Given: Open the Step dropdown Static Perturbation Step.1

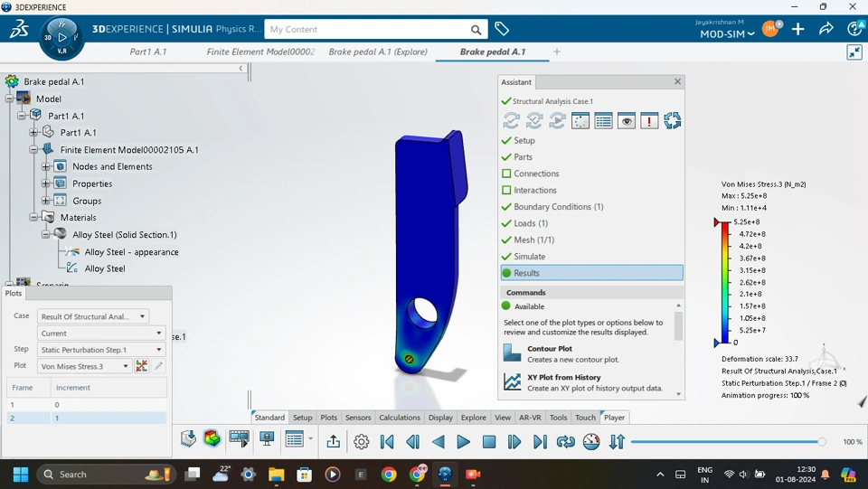Looking at the screenshot, I should [101, 350].
